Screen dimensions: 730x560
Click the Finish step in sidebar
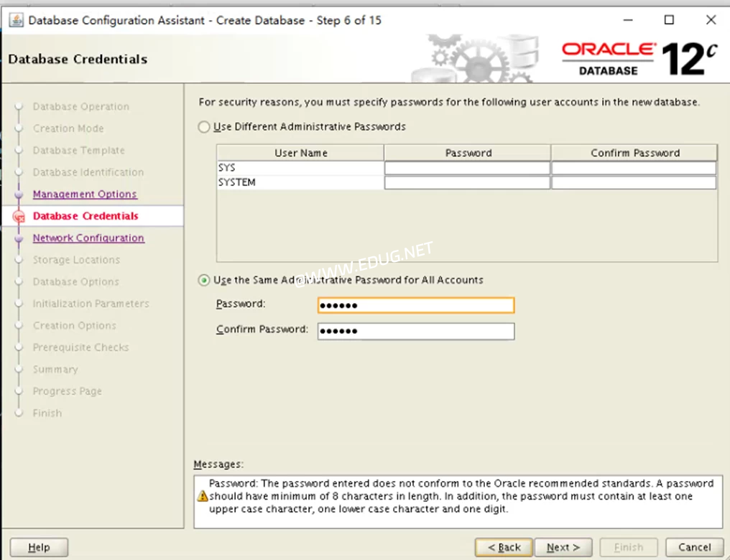pos(47,413)
